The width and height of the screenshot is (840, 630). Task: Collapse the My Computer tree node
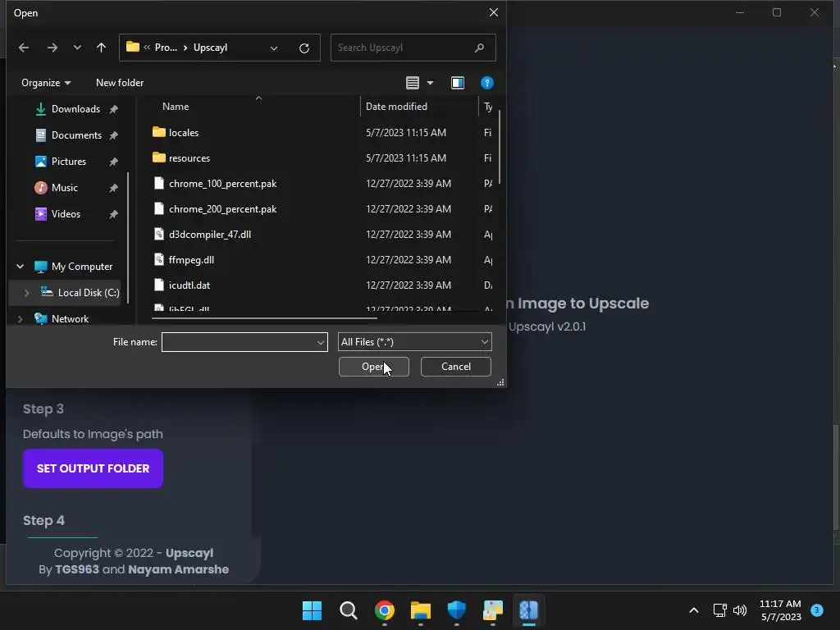[x=20, y=267]
